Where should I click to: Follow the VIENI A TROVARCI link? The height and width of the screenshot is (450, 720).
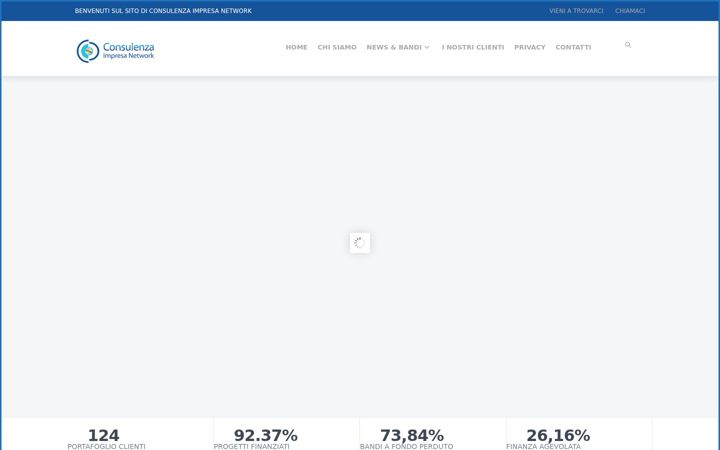(x=576, y=11)
